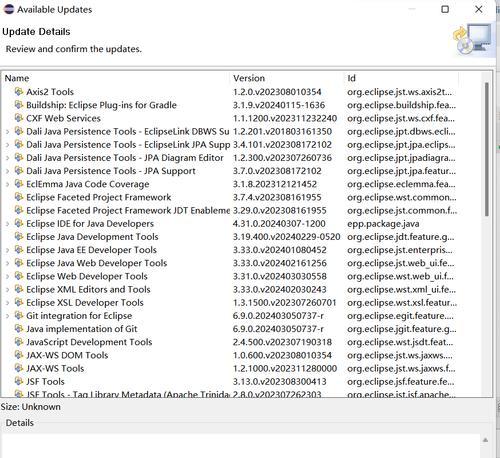Expand Eclipse Web Developer Tools row

pyautogui.click(x=8, y=276)
